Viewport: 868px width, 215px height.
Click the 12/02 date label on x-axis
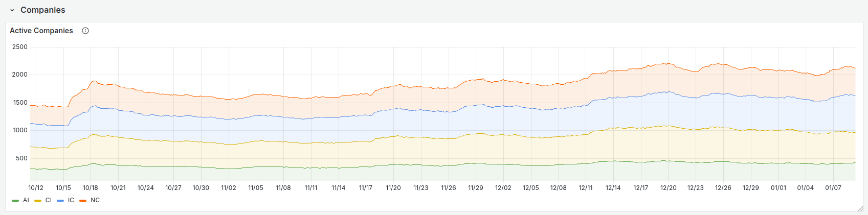(503, 188)
